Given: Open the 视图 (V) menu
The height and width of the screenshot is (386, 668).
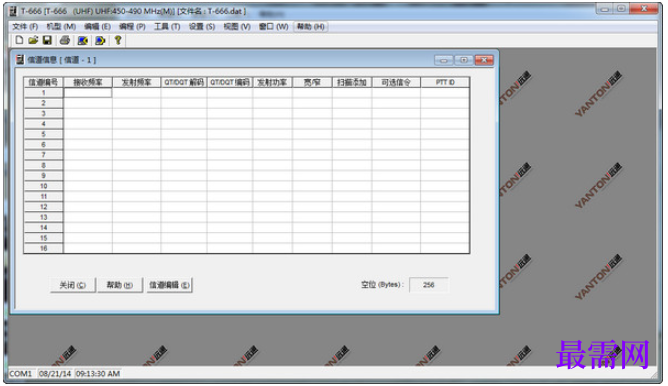Looking at the screenshot, I should [237, 26].
